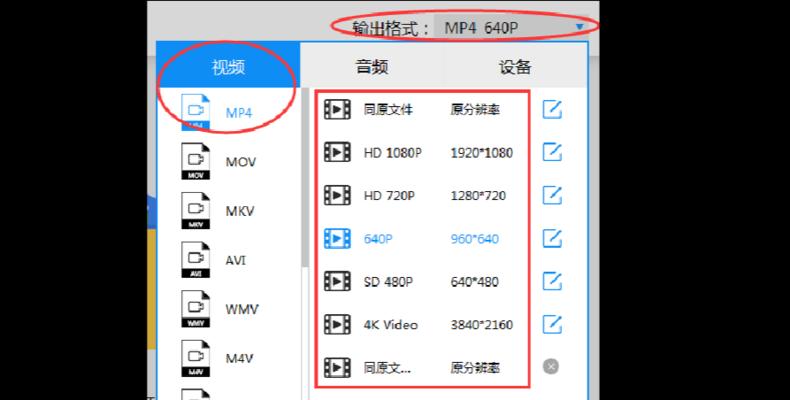Switch to the 音频 tab

point(372,66)
